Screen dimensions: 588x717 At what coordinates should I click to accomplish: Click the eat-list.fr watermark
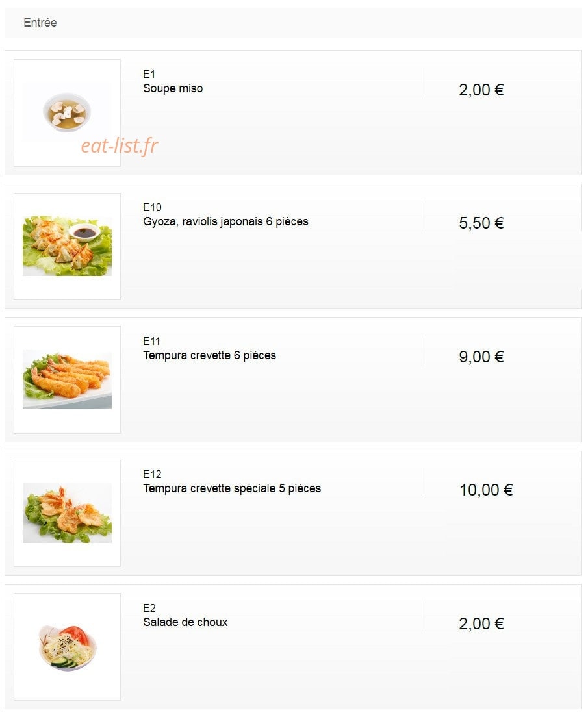[x=120, y=146]
